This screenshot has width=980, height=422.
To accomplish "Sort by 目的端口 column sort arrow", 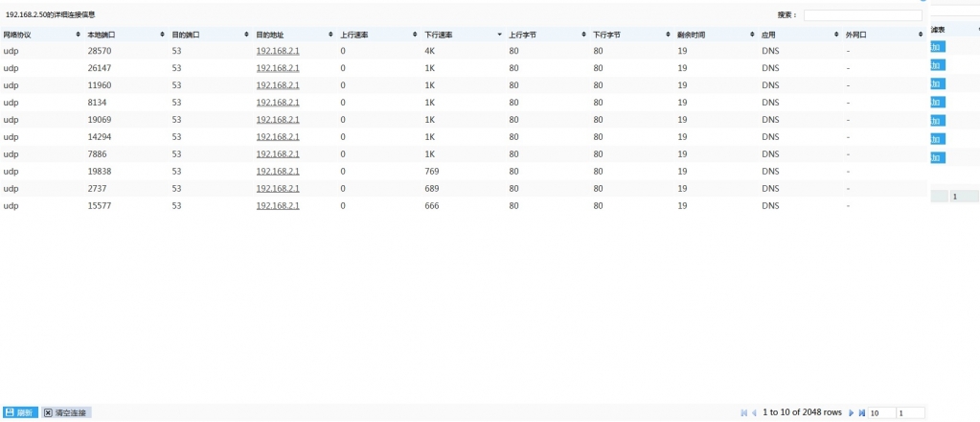I will [x=247, y=35].
